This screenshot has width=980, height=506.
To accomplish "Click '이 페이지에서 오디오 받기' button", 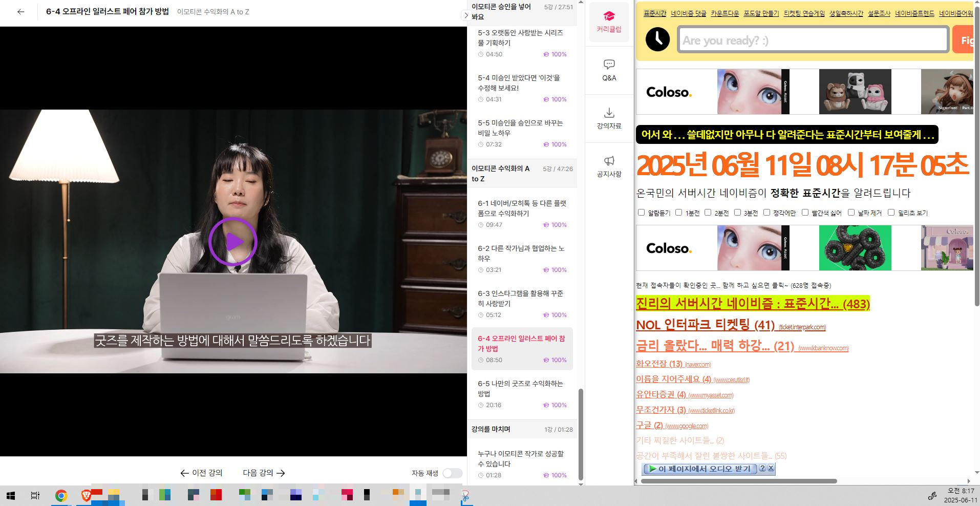I will (x=699, y=469).
